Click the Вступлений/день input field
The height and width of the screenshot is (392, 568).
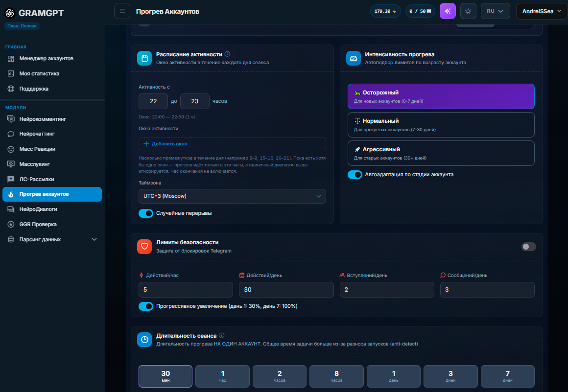point(387,290)
